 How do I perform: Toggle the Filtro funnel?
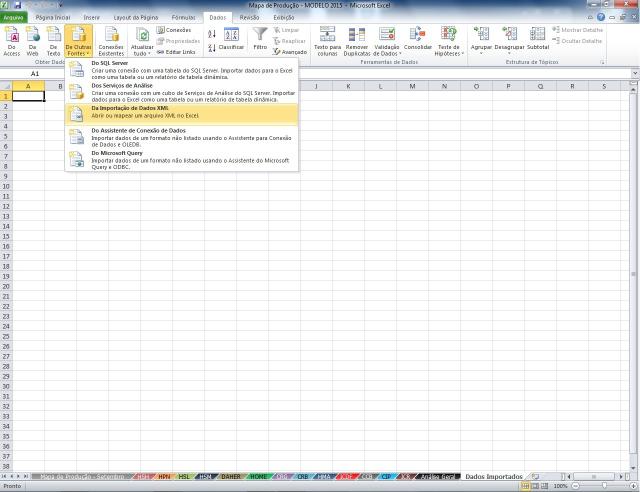click(260, 39)
